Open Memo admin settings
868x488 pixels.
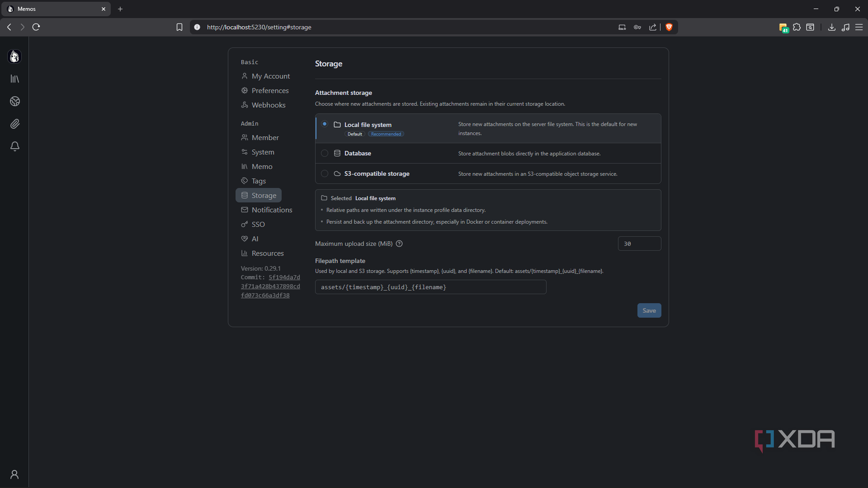coord(257,167)
